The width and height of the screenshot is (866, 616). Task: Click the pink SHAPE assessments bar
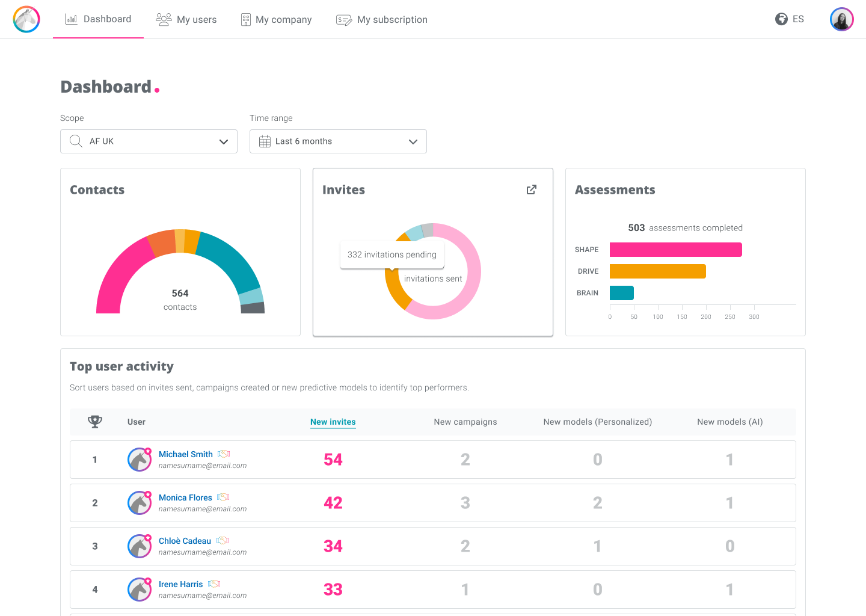676,250
